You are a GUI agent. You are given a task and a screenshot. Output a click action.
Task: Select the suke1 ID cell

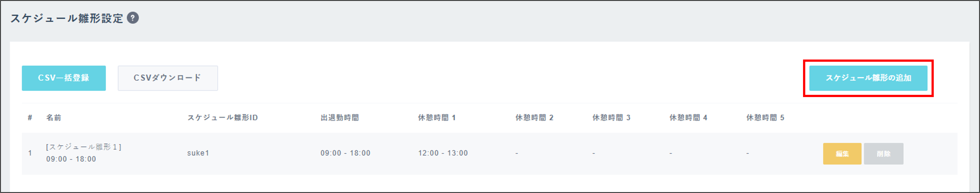[198, 153]
